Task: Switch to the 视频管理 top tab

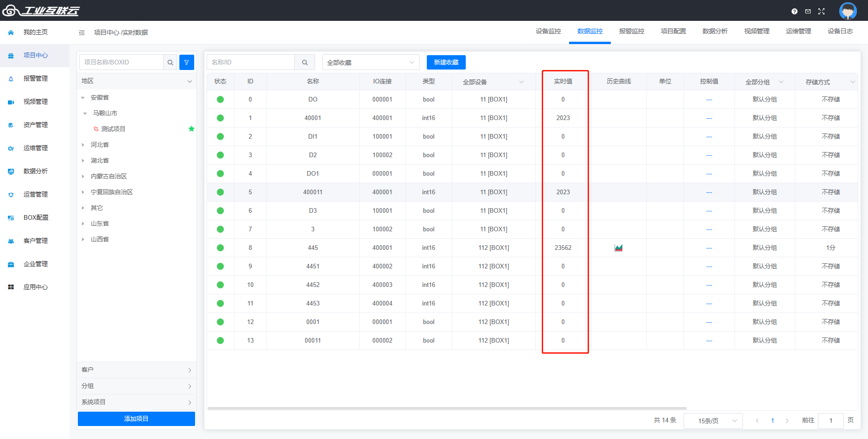Action: 757,32
